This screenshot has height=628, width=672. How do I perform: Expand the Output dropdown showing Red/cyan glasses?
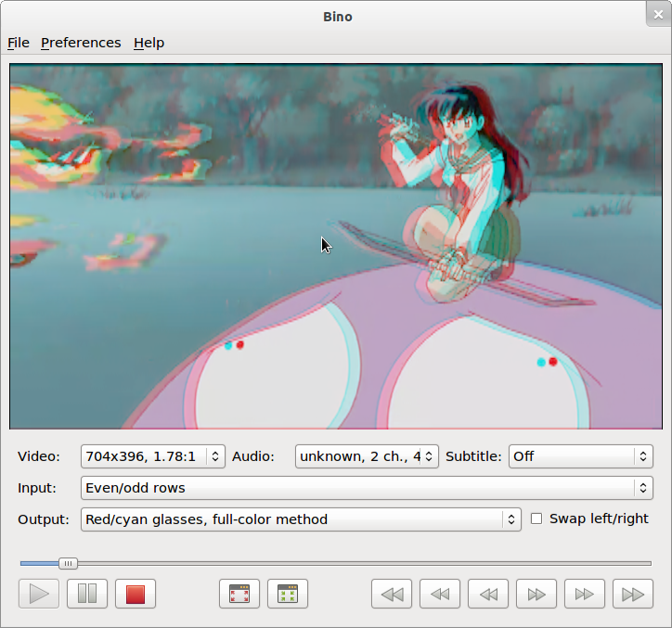coord(301,519)
